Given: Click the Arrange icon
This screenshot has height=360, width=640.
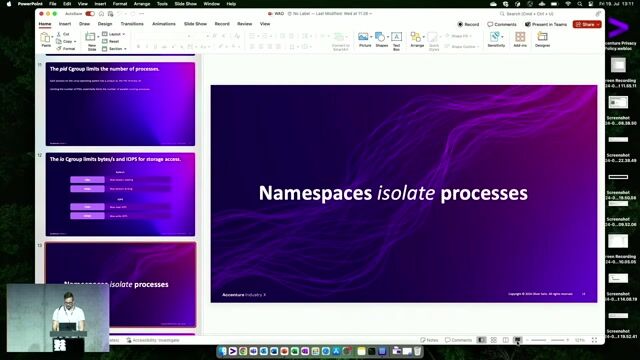Looking at the screenshot, I should (x=416, y=37).
